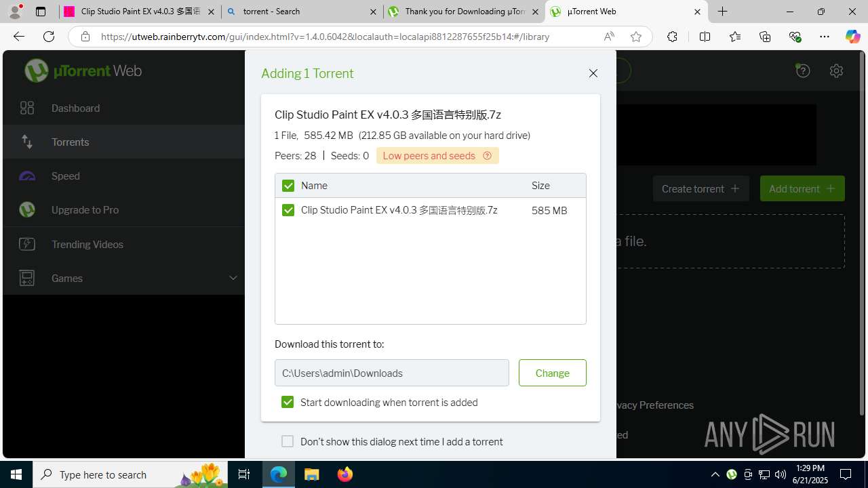Uncheck the Clip Studio Paint EX file checkbox
868x488 pixels.
[288, 210]
